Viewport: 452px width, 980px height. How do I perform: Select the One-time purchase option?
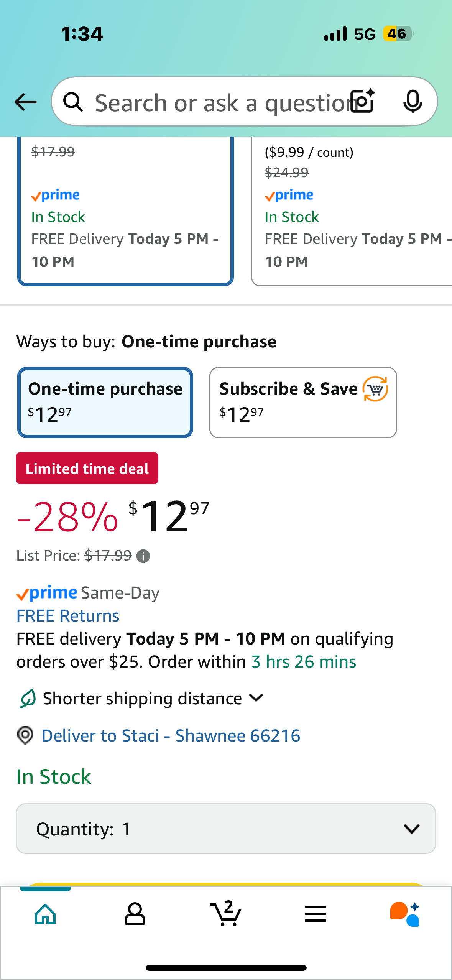pyautogui.click(x=105, y=403)
